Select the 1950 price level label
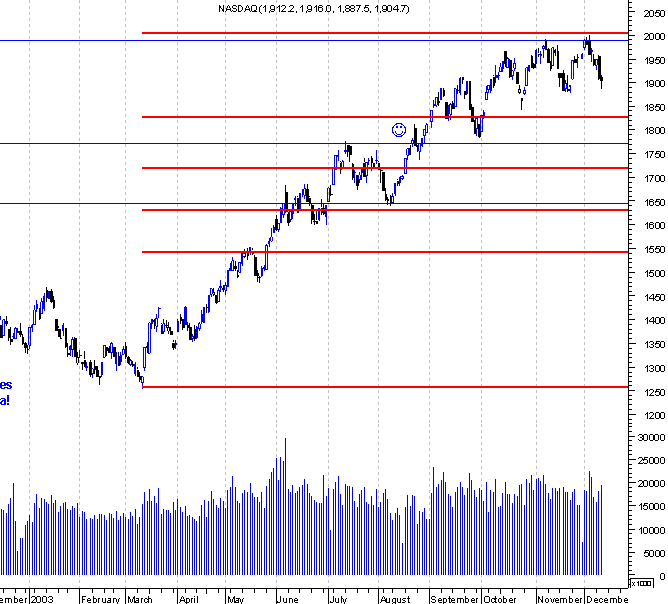Screen dimensions: 668x604 click(654, 60)
